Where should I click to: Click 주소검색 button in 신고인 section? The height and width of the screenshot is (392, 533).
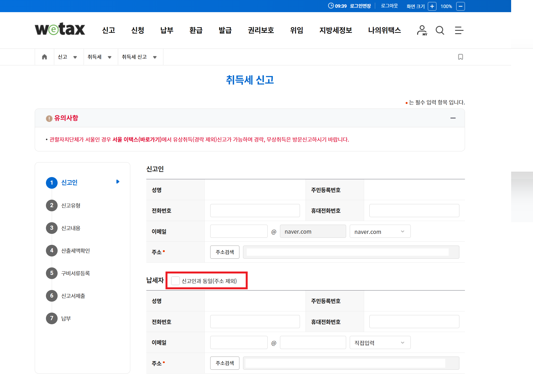(x=225, y=252)
